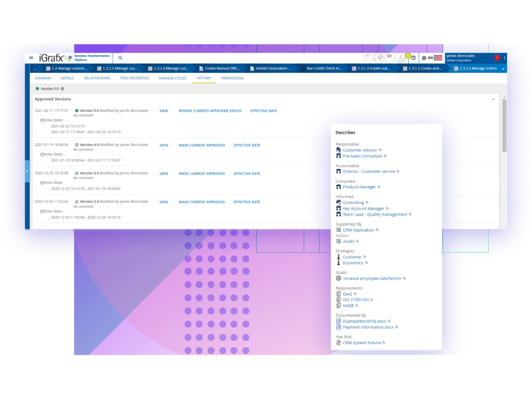Click the 2021-02-17 17:17:37 timestamp

51,111
